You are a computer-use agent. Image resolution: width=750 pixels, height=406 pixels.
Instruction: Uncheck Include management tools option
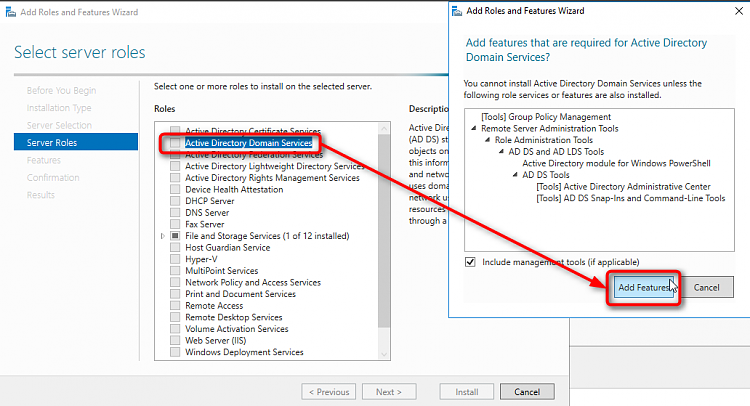coord(470,262)
